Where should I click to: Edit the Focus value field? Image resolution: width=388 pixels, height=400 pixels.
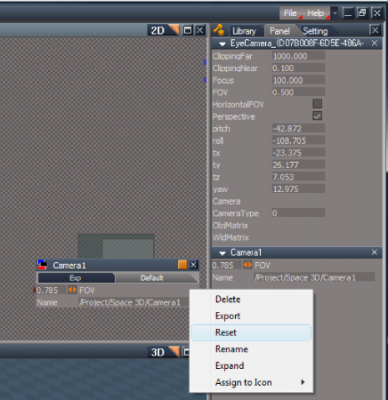pos(298,80)
